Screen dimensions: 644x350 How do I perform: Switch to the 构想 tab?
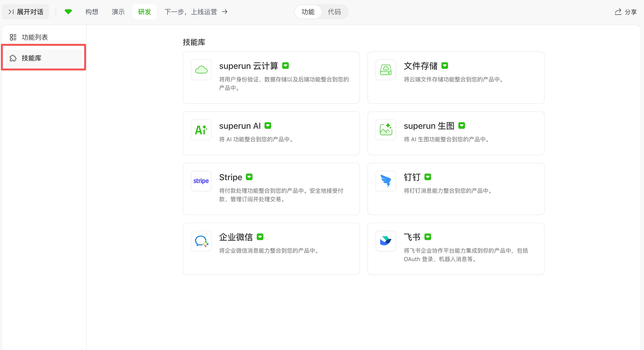[91, 12]
